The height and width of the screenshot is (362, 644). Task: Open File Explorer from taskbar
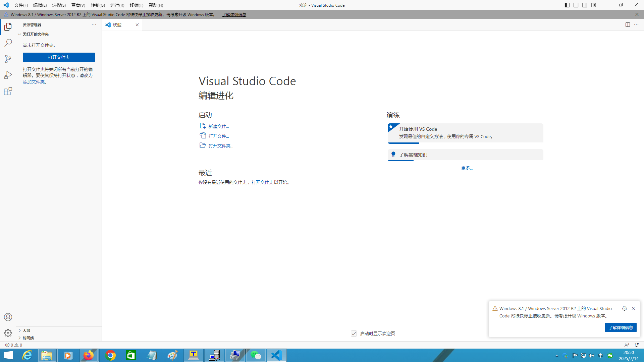point(47,355)
